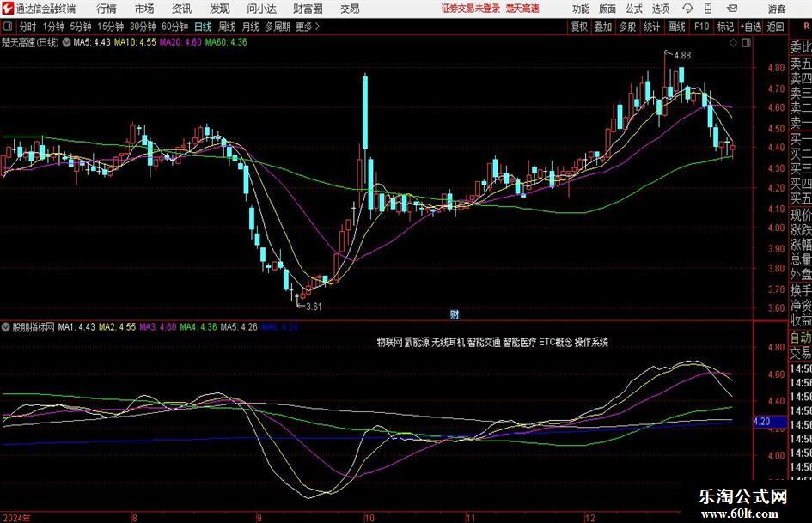Screen dimensions: 812x523
Task: Click the 复权 toolbar button
Action: click(579, 27)
